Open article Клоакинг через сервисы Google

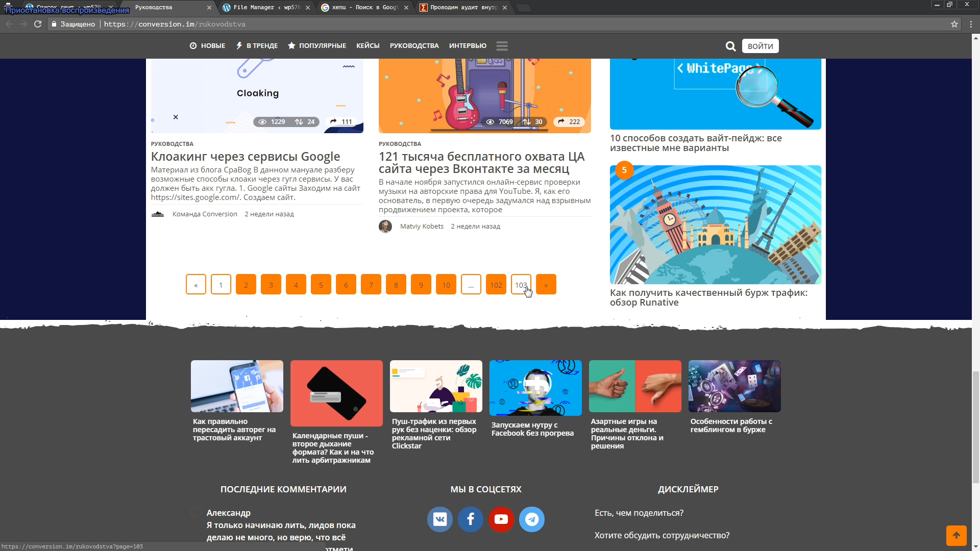(x=246, y=157)
